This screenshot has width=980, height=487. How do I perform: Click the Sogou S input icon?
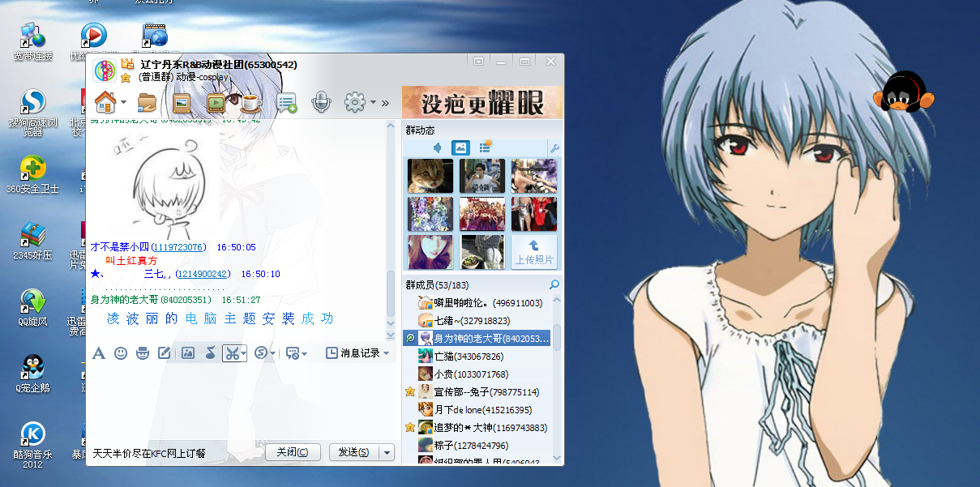coord(261,353)
